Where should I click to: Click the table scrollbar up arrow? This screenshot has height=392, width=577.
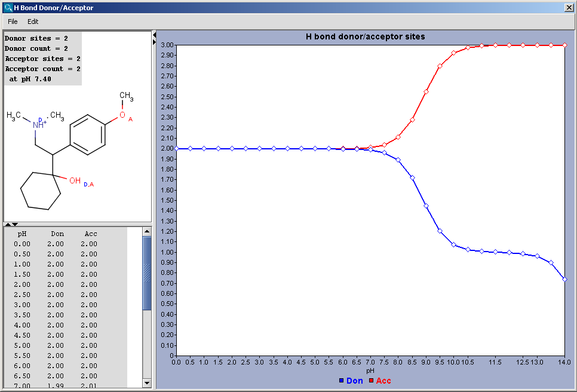click(x=147, y=232)
